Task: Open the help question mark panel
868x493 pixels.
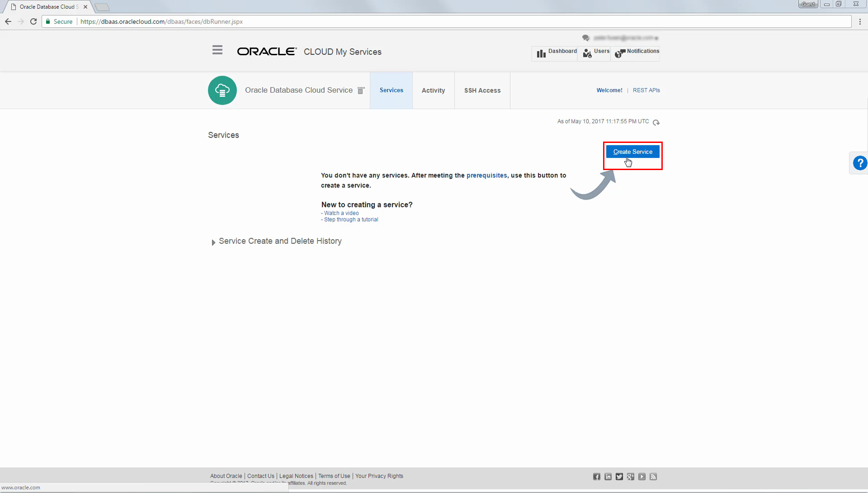Action: 859,163
